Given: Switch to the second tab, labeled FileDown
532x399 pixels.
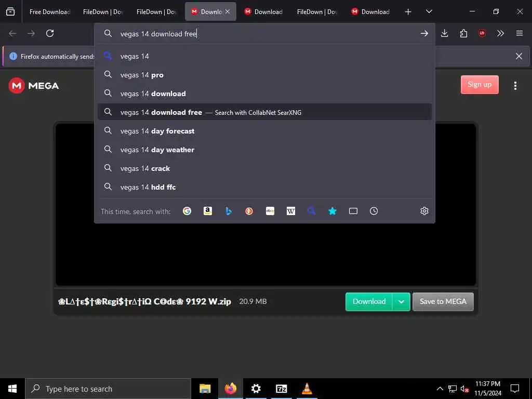Looking at the screenshot, I should pos(103,11).
